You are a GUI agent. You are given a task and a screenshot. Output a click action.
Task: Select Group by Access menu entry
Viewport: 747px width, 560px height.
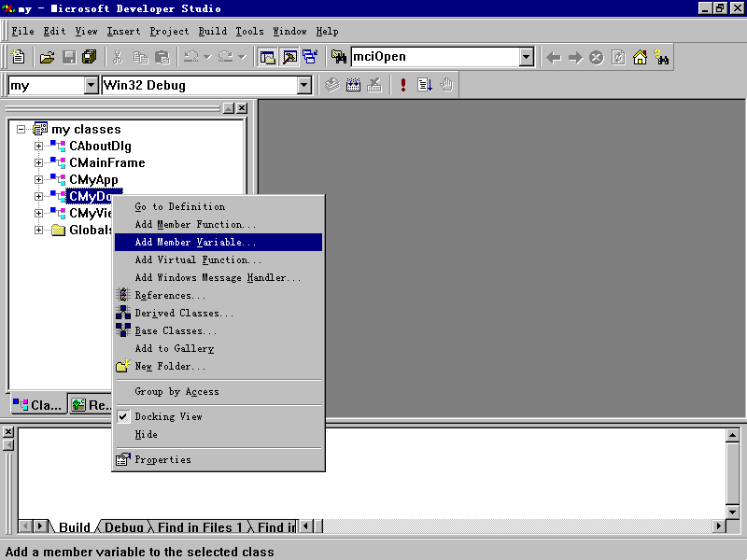click(218, 391)
